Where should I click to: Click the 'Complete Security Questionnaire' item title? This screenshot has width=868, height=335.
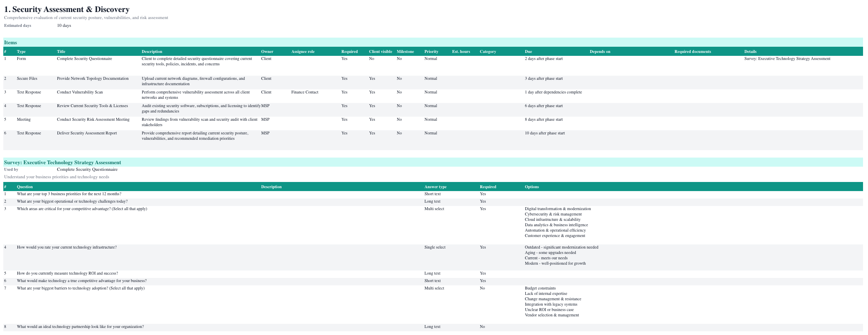tap(84, 59)
